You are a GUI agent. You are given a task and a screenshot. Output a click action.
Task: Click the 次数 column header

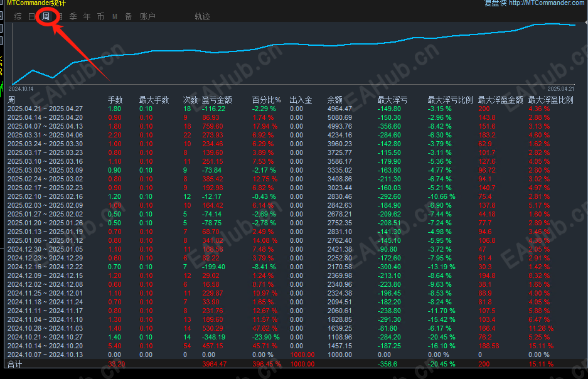click(190, 100)
